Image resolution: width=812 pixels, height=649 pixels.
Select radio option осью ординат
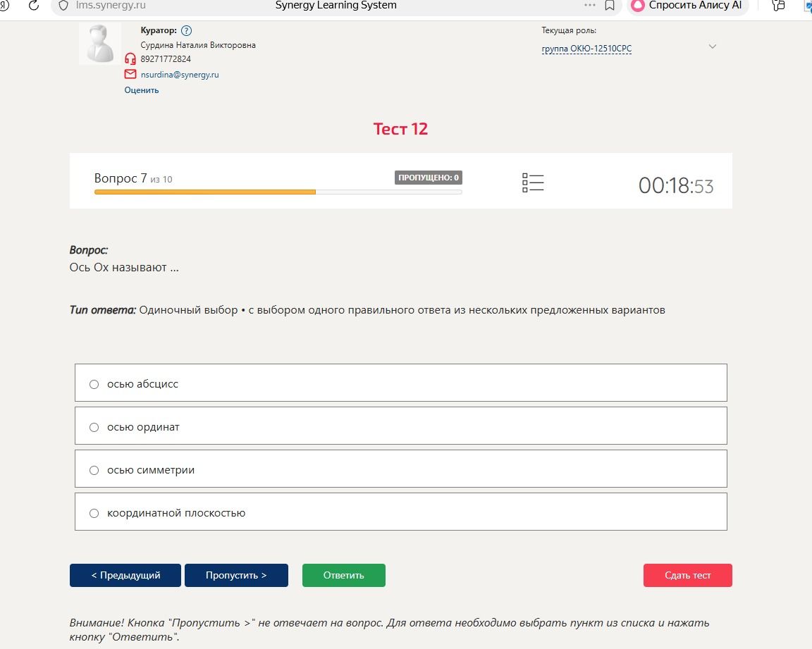[x=94, y=427]
